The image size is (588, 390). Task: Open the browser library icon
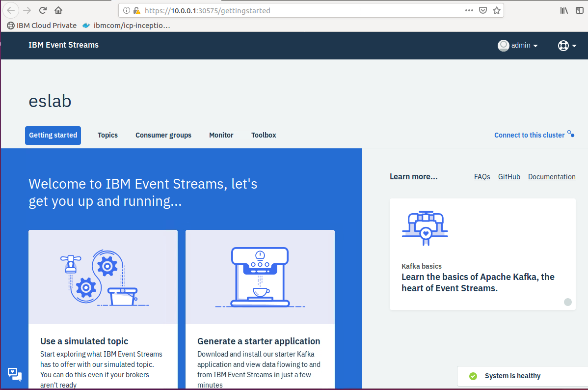pyautogui.click(x=564, y=10)
